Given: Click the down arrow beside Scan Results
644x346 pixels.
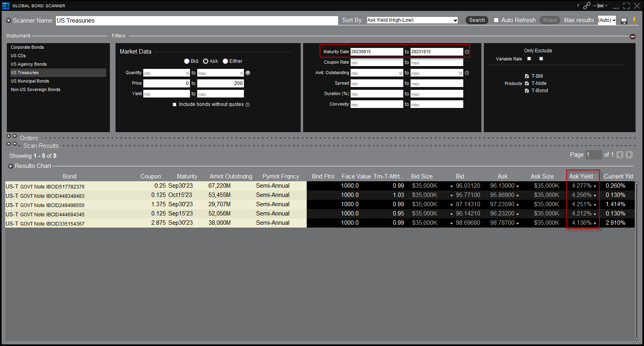Looking at the screenshot, I should [x=15, y=144].
